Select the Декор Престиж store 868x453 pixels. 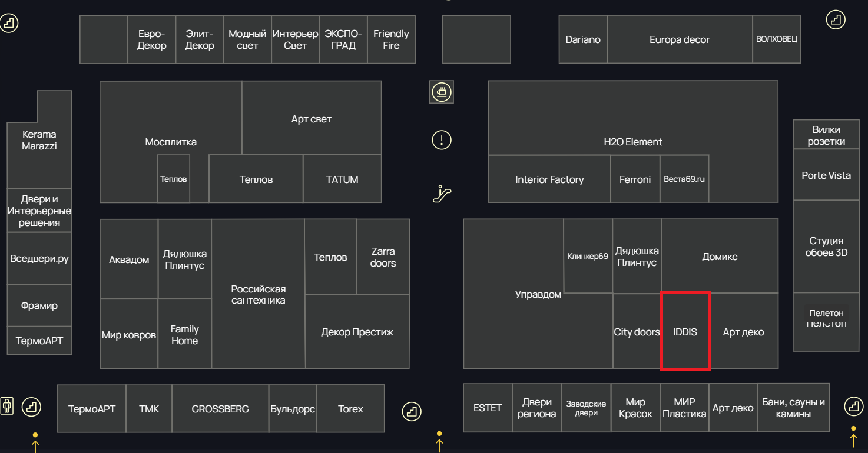click(357, 332)
